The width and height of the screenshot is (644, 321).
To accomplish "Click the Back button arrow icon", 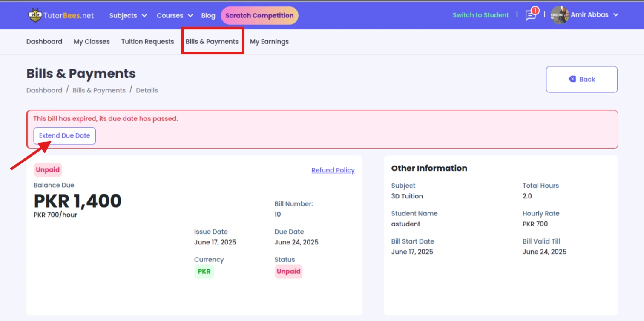I will pos(572,79).
